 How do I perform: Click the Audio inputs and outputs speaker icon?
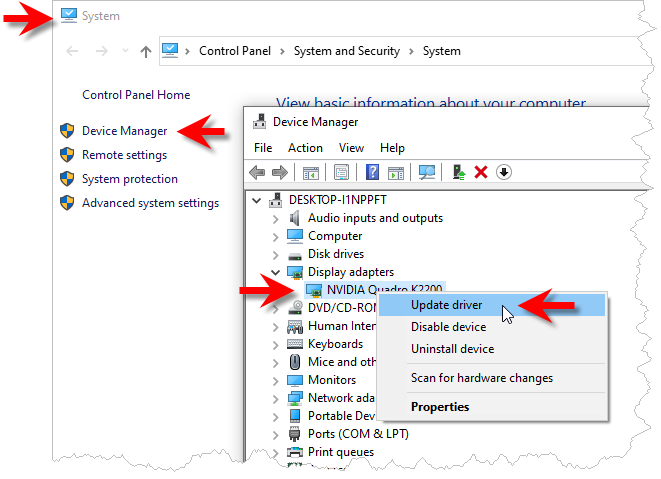294,218
